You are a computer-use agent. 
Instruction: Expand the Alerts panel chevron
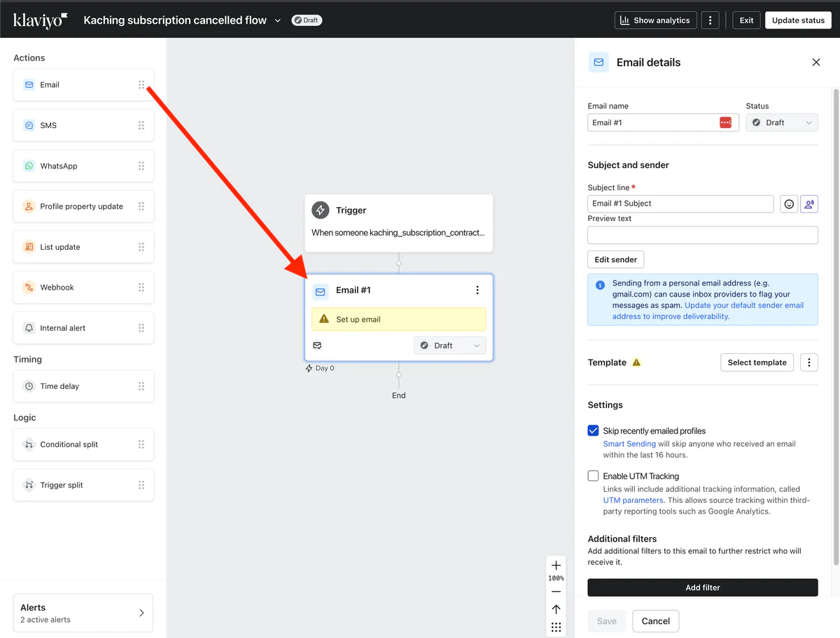pyautogui.click(x=141, y=613)
